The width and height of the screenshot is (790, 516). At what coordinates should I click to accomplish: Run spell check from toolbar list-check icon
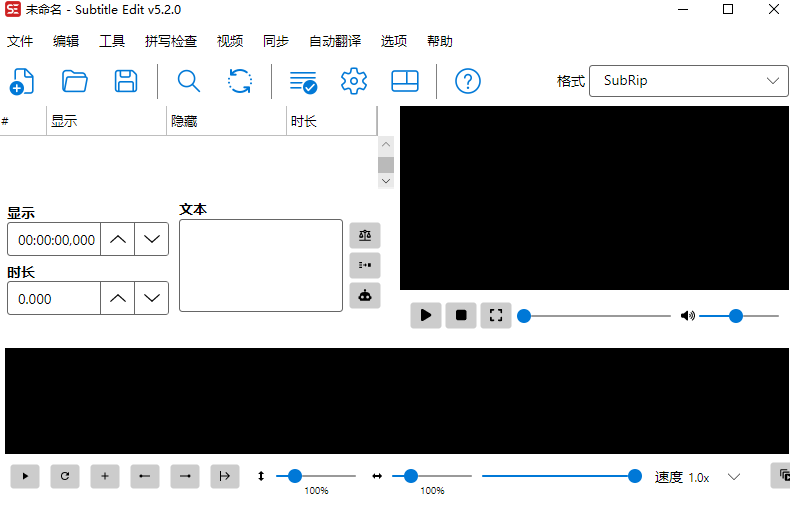(x=303, y=82)
